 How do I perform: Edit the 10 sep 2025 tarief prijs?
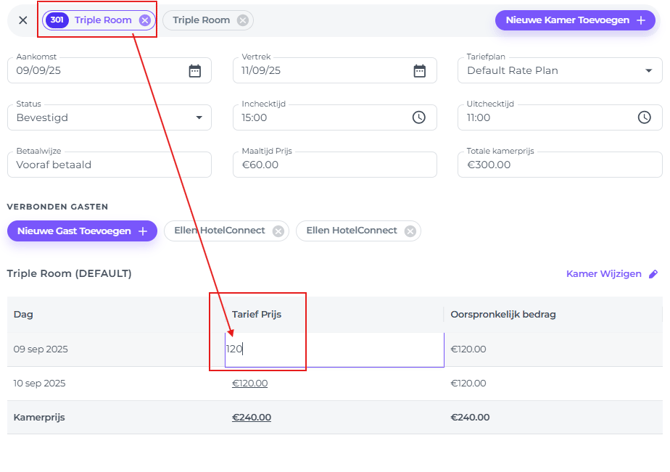[250, 383]
